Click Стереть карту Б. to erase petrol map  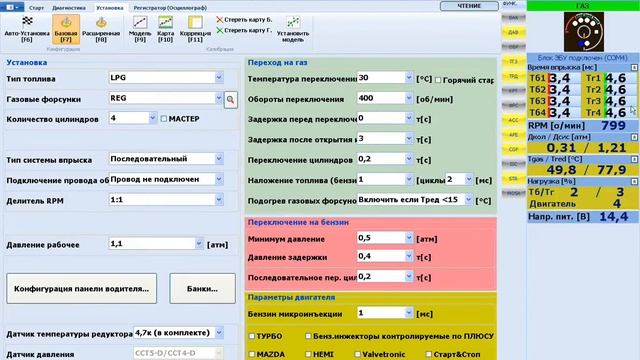(244, 20)
